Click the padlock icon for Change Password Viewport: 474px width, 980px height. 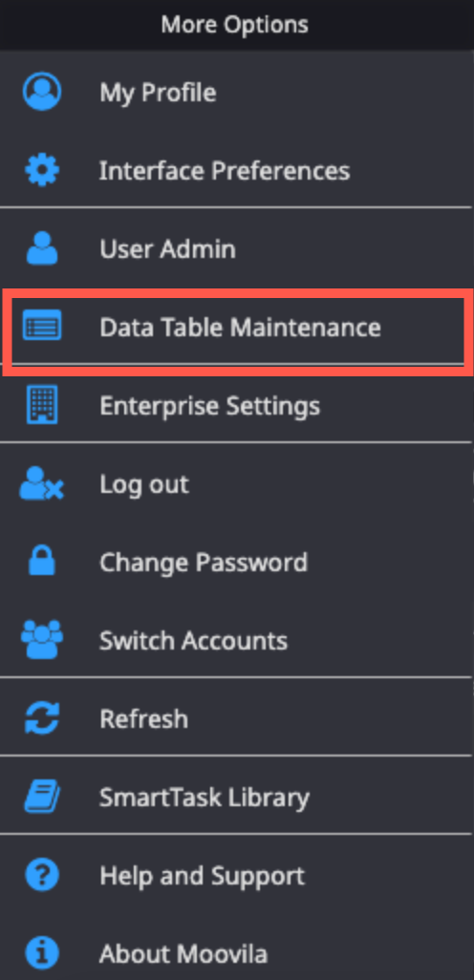42,561
